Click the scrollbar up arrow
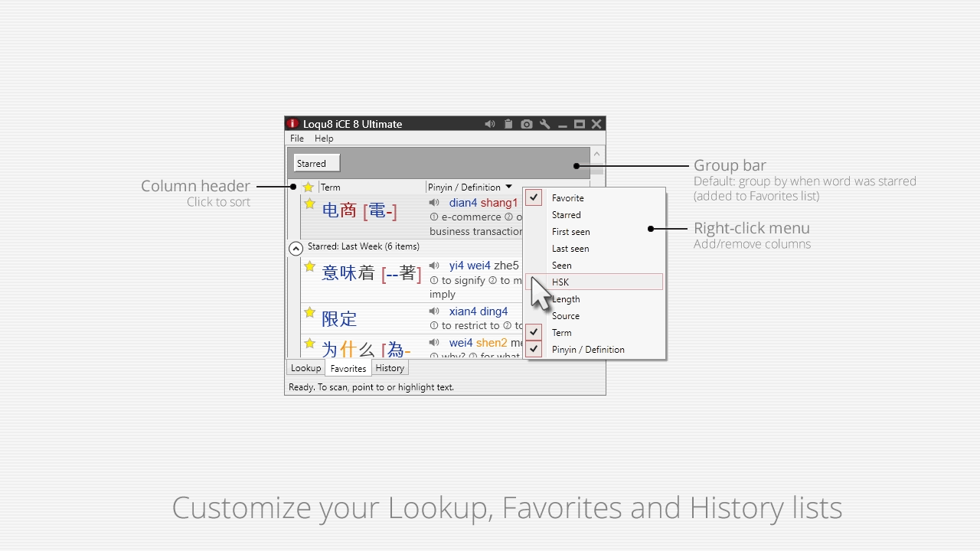The height and width of the screenshot is (551, 980). point(596,155)
